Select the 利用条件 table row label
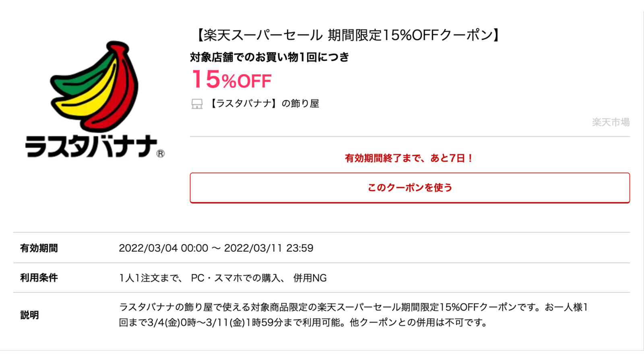 pyautogui.click(x=39, y=278)
